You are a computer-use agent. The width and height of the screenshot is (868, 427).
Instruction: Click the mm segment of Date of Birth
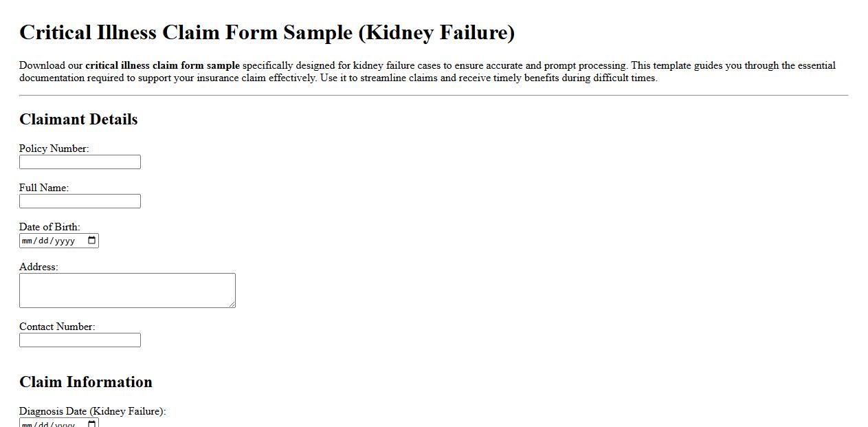pos(25,240)
